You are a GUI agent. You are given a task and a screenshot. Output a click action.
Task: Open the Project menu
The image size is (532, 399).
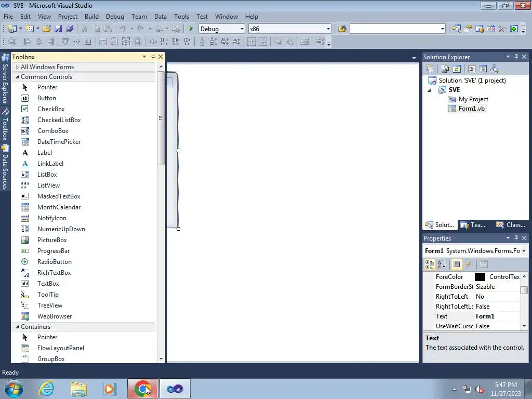68,16
